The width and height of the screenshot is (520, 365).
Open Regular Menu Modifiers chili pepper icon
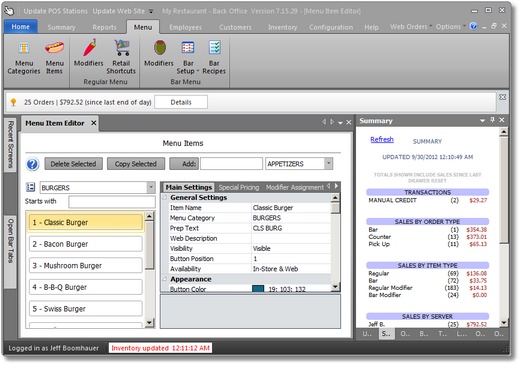pyautogui.click(x=89, y=53)
